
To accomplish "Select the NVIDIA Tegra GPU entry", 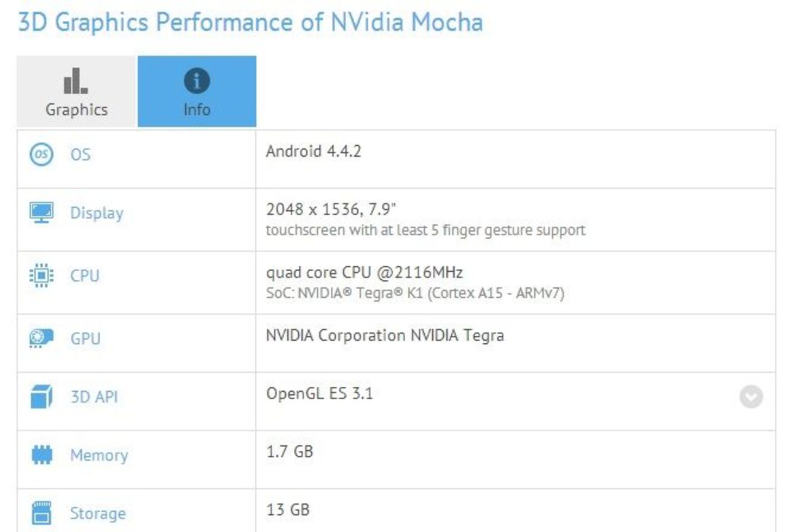I will [384, 336].
